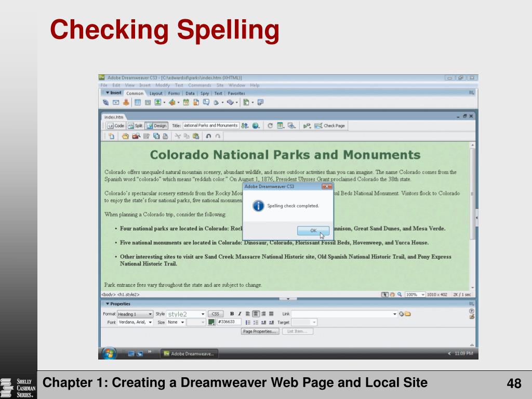
Task: Open the Layout tab in Insert bar
Action: point(156,94)
